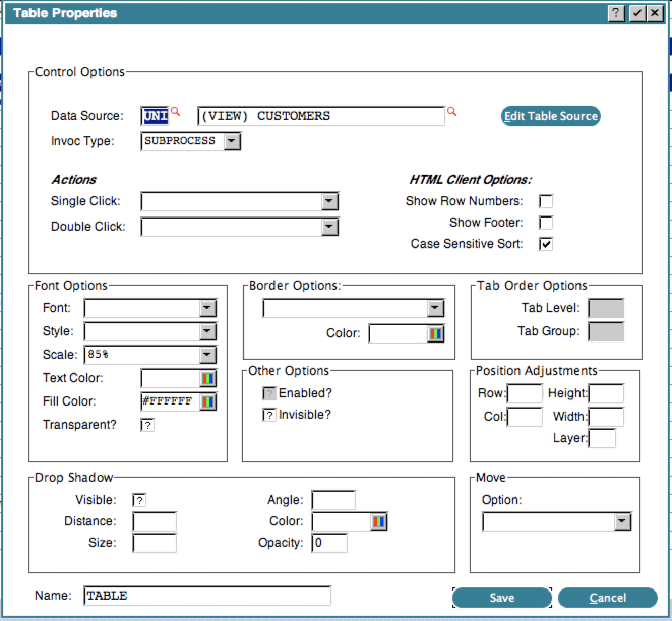Expand the Font Scale dropdown
Viewport: 672px width, 621px height.
tap(207, 355)
